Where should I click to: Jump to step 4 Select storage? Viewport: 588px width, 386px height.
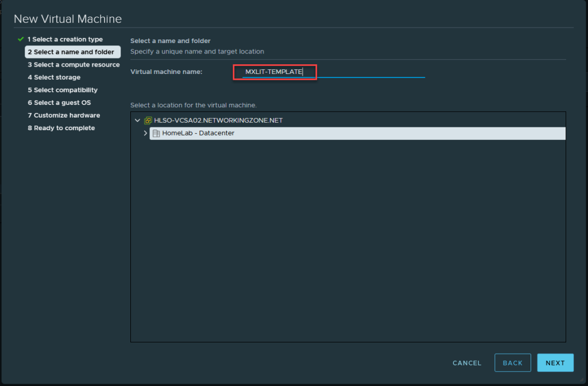54,77
